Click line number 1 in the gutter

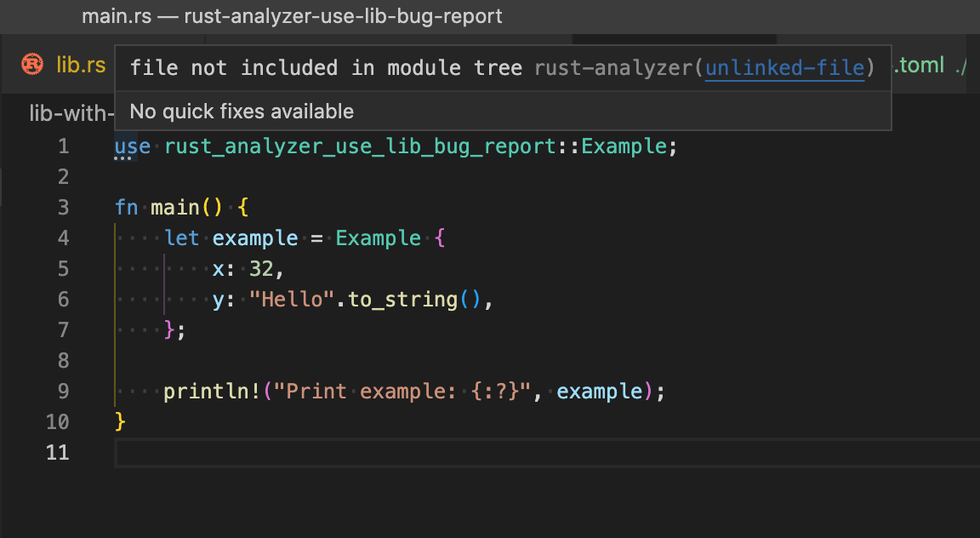tap(63, 146)
